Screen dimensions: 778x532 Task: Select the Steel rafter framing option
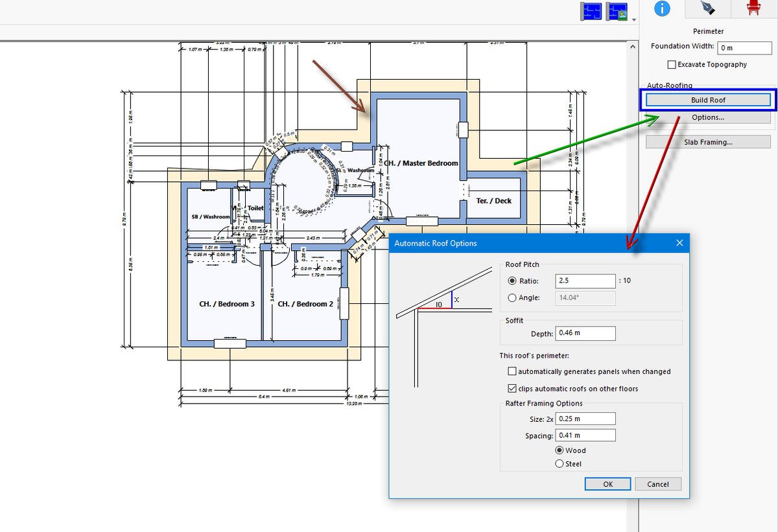(x=559, y=464)
